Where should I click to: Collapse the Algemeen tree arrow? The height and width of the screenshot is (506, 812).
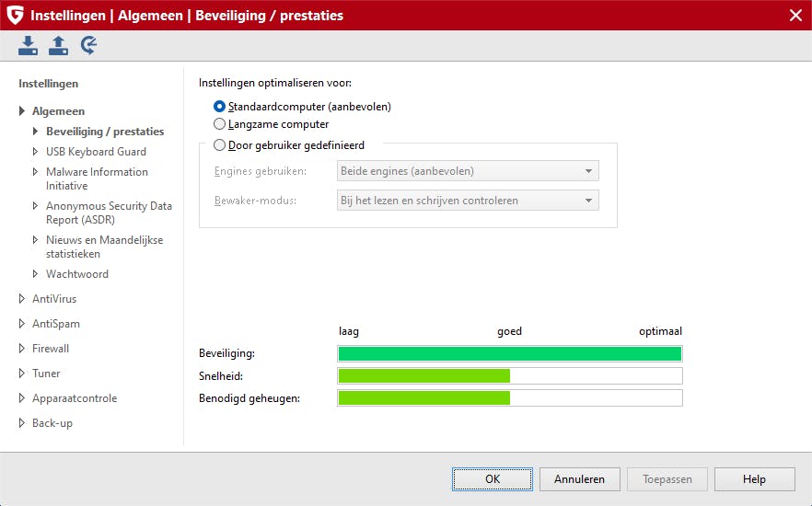point(22,110)
